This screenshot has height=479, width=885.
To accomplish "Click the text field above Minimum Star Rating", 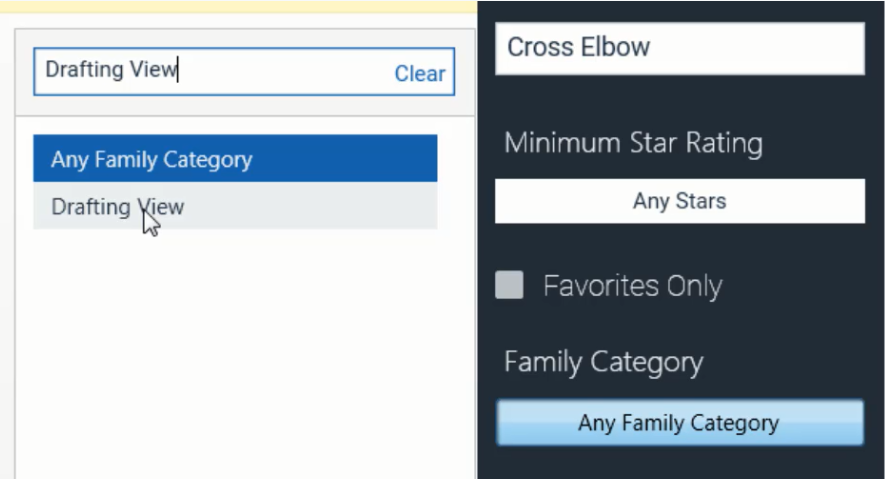I will (679, 48).
